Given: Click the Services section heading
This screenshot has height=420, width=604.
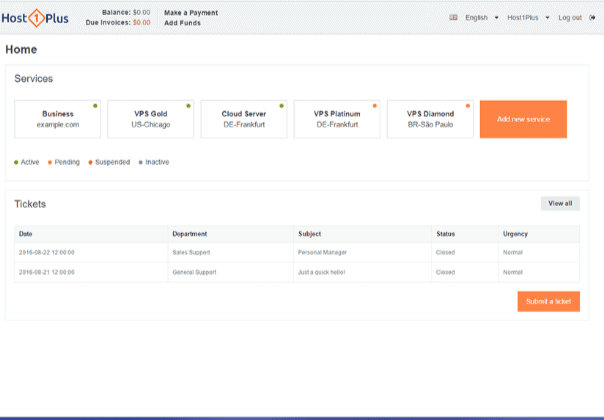Looking at the screenshot, I should [x=34, y=79].
